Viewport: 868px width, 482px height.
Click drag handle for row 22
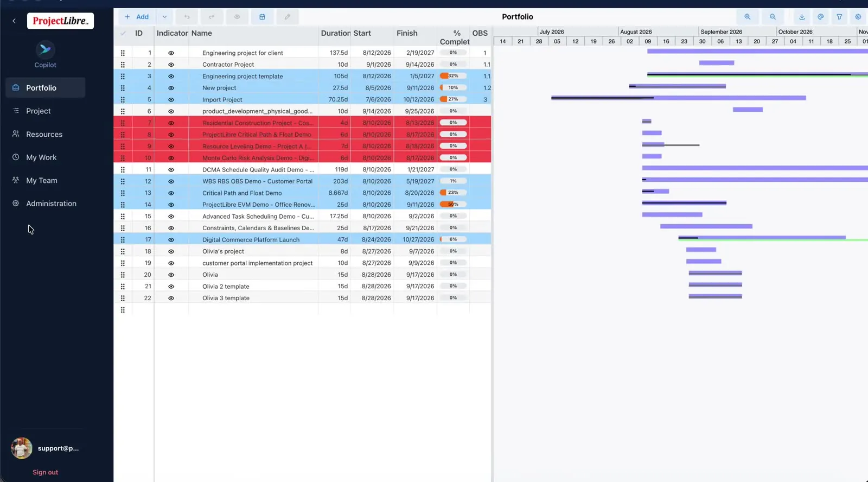123,298
